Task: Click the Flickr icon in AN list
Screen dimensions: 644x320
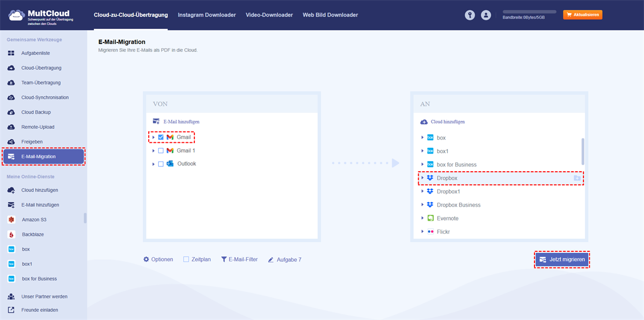Action: point(430,232)
